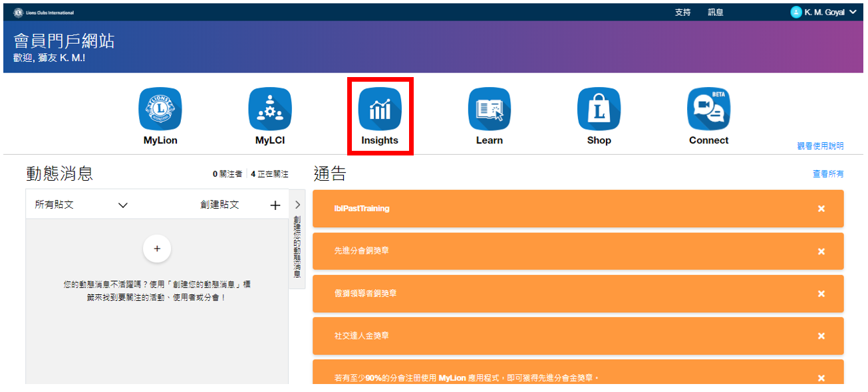Open the Connect beta icon
The width and height of the screenshot is (868, 392).
[x=708, y=109]
